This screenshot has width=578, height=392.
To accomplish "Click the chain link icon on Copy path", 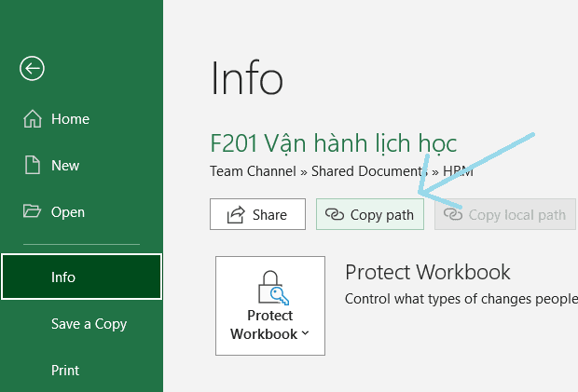I will click(x=335, y=214).
